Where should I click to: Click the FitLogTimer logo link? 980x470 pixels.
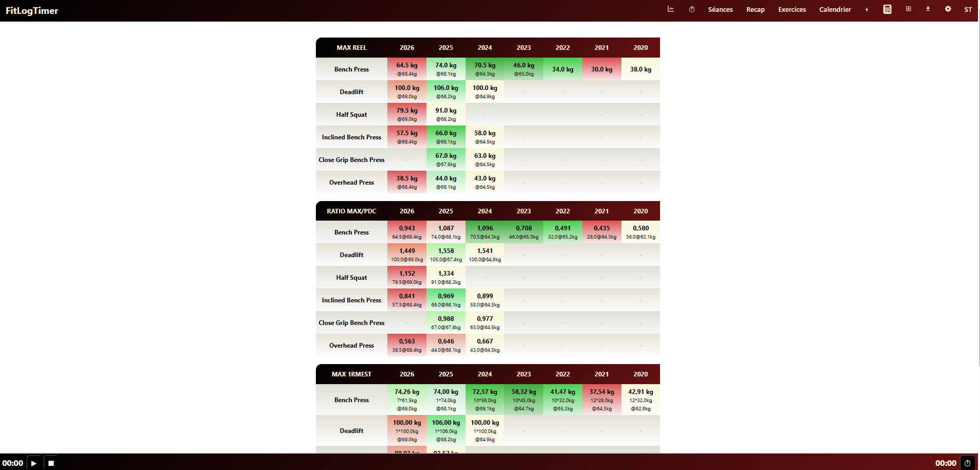pyautogui.click(x=32, y=10)
